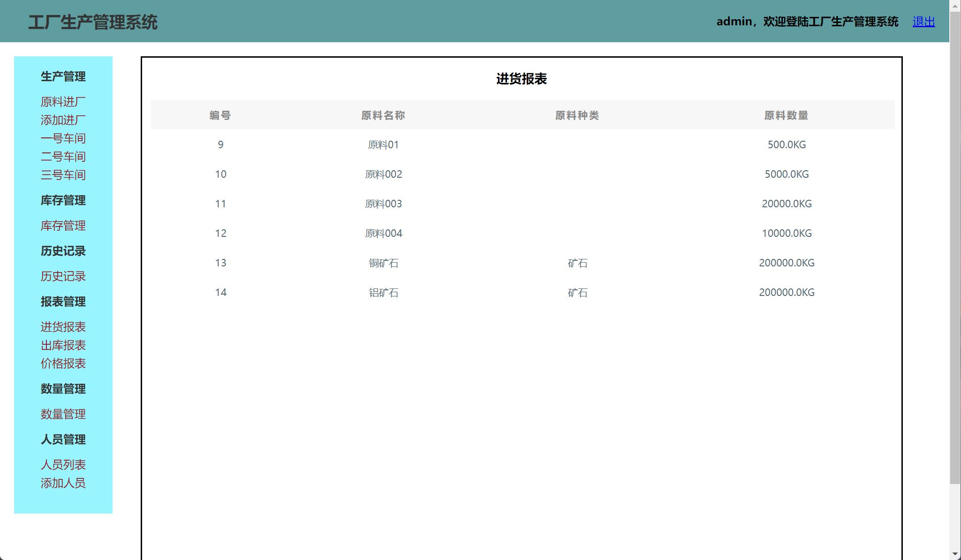Image resolution: width=961 pixels, height=560 pixels.
Task: Open the 出库报表 outbound report
Action: click(63, 345)
